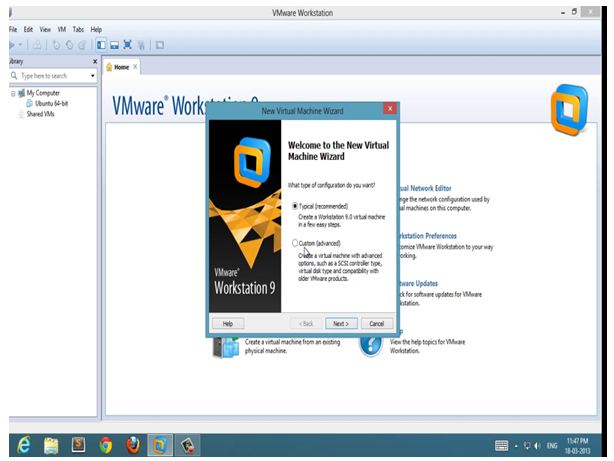The width and height of the screenshot is (614, 461).
Task: Click the volume speaker tray icon
Action: pos(537,446)
